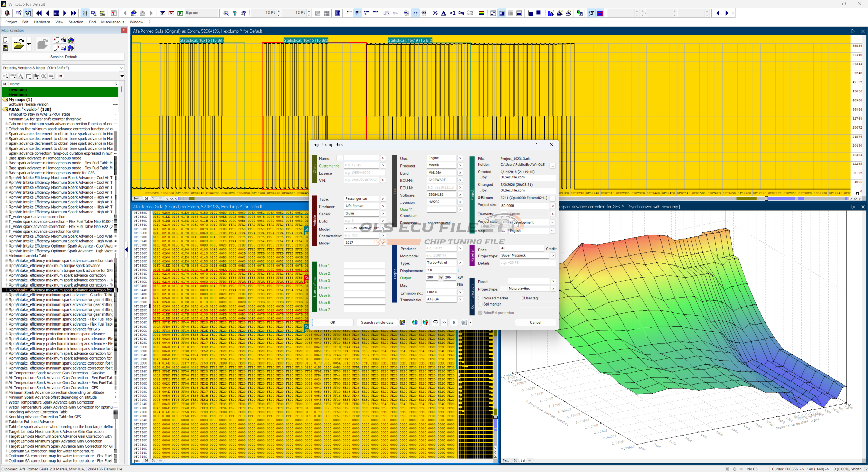Open the Project state dropdown arrow
Viewport: 868px width, 472px height.
552,222
